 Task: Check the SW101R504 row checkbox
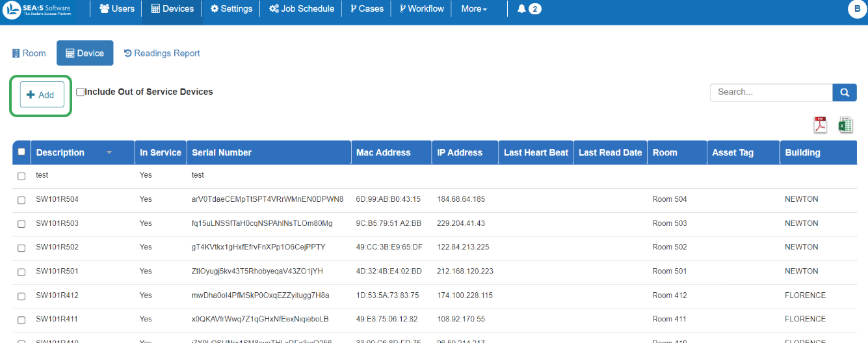(x=21, y=200)
